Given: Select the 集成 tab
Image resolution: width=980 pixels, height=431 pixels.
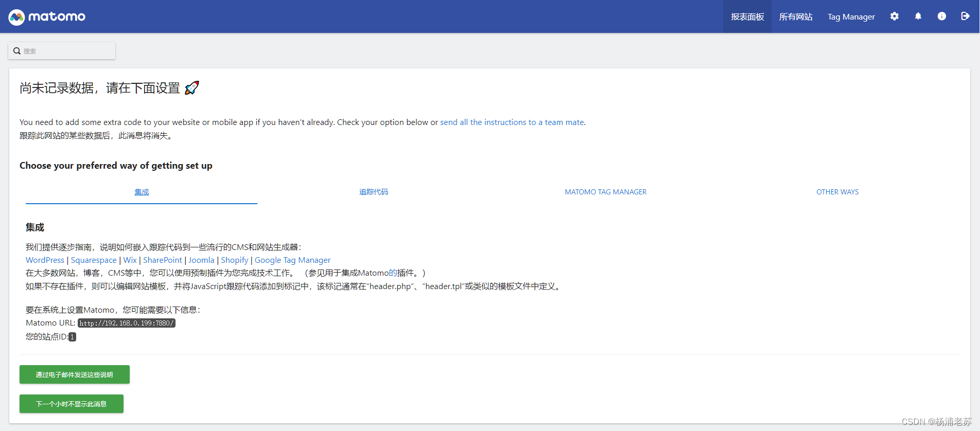Looking at the screenshot, I should [142, 192].
